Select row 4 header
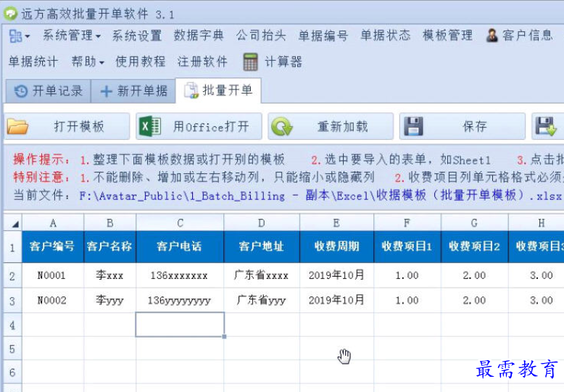The height and width of the screenshot is (392, 564). [x=12, y=325]
